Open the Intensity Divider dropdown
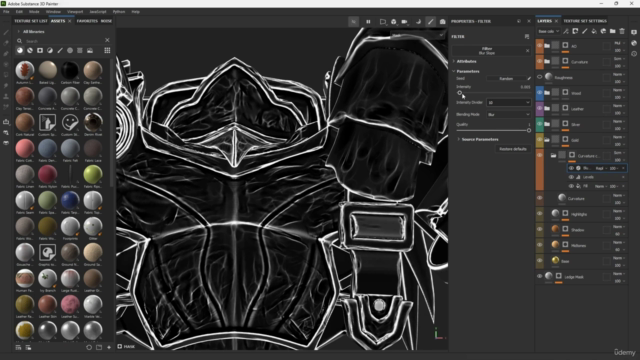 [x=509, y=102]
